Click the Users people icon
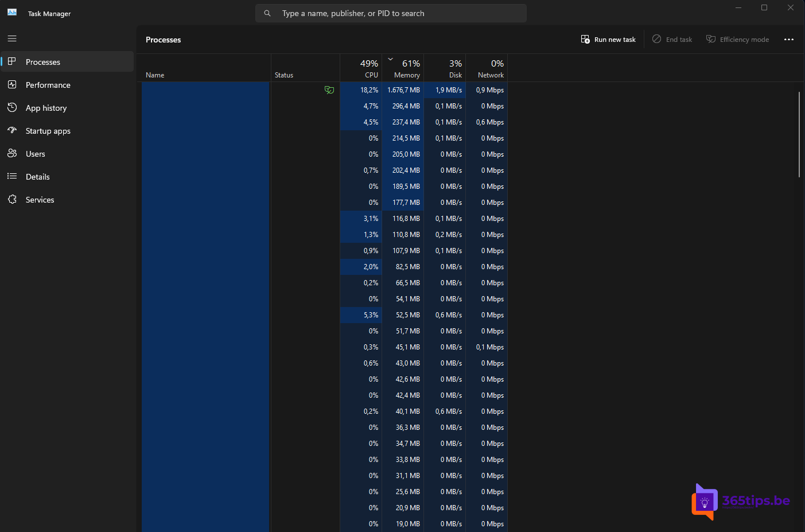 [x=11, y=153]
